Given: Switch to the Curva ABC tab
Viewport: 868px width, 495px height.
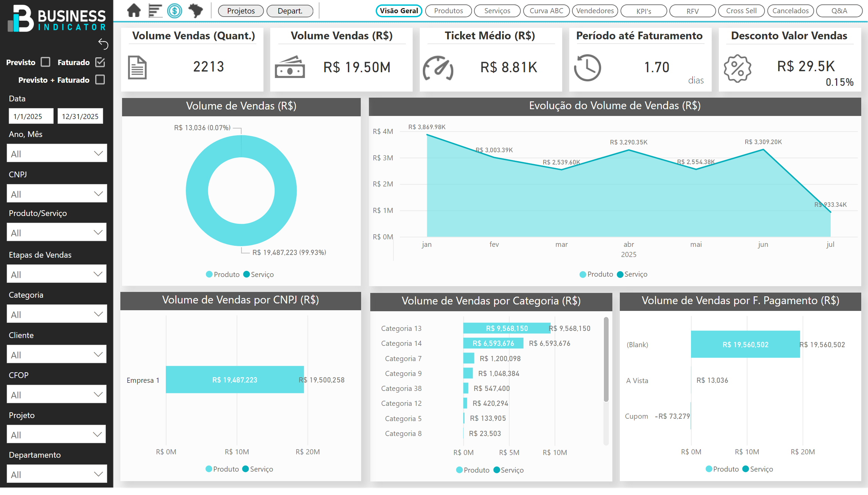Looking at the screenshot, I should pos(546,11).
